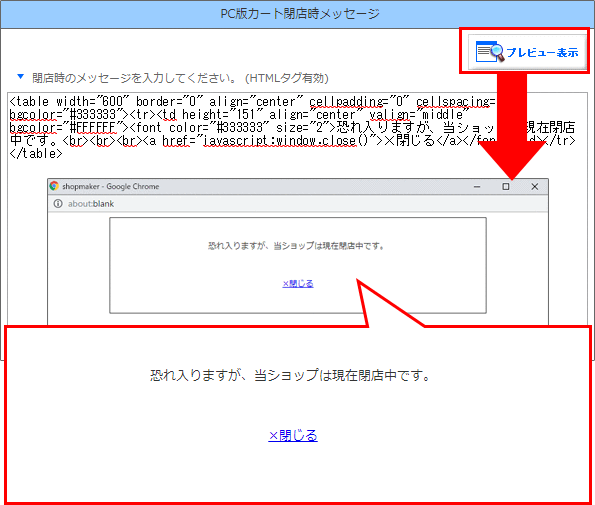Screen dimensions: 595x505
Task: Click the large red downward arrow
Action: pyautogui.click(x=512, y=125)
